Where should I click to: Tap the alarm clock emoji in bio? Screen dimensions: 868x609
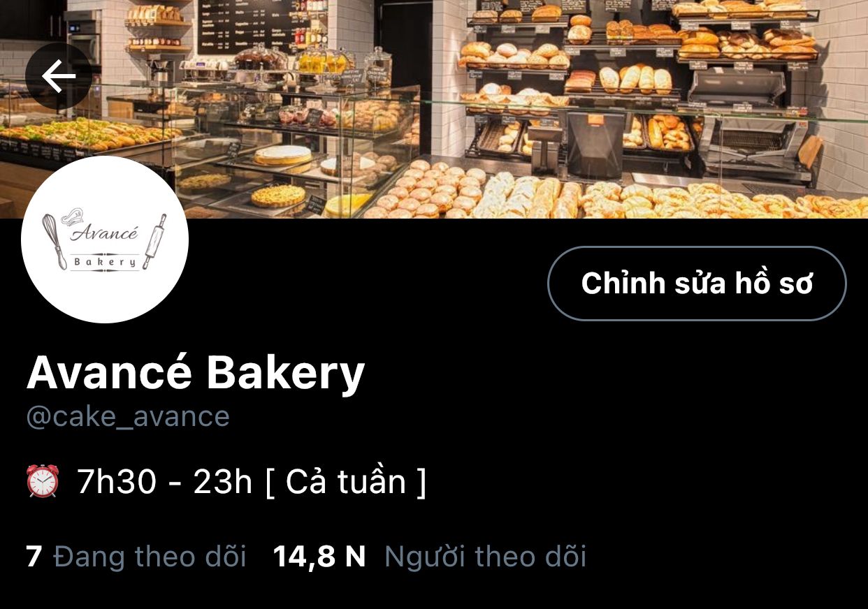43,481
